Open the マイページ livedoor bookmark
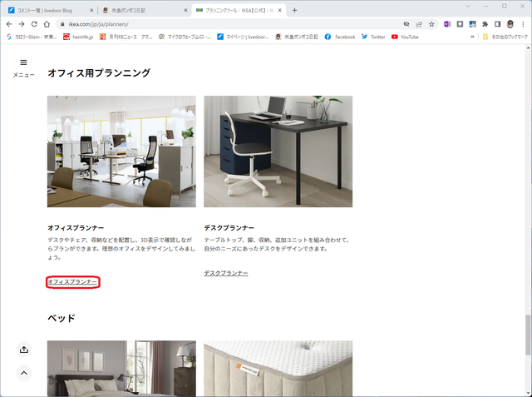The image size is (532, 397). coord(243,37)
